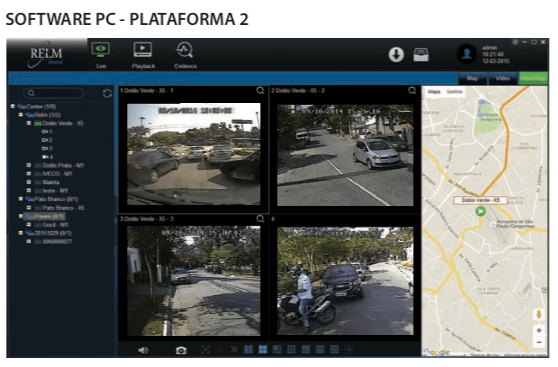Select channel 3 under Doblo Verde

point(47,148)
